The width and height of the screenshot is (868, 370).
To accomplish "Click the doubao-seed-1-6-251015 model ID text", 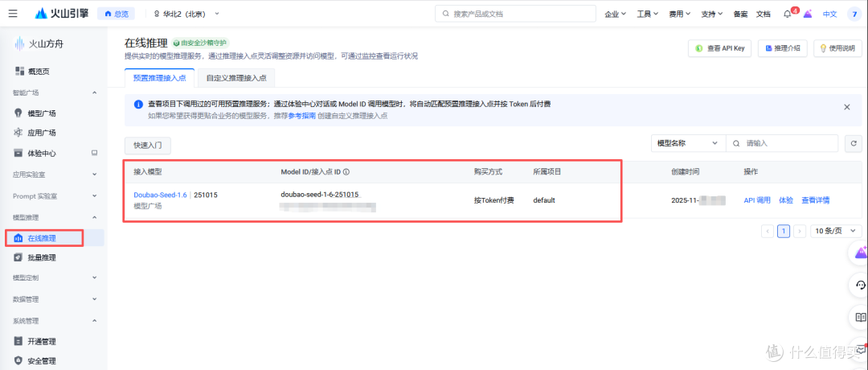I will tap(320, 195).
